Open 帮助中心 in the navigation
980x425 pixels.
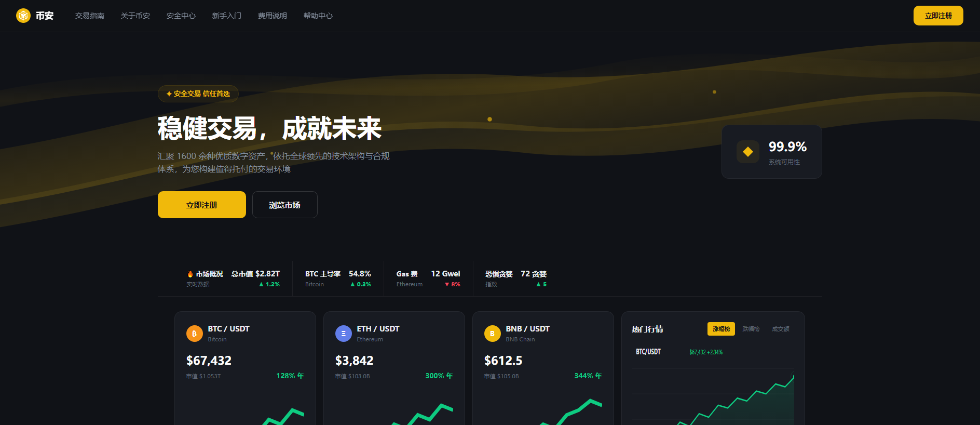[318, 16]
